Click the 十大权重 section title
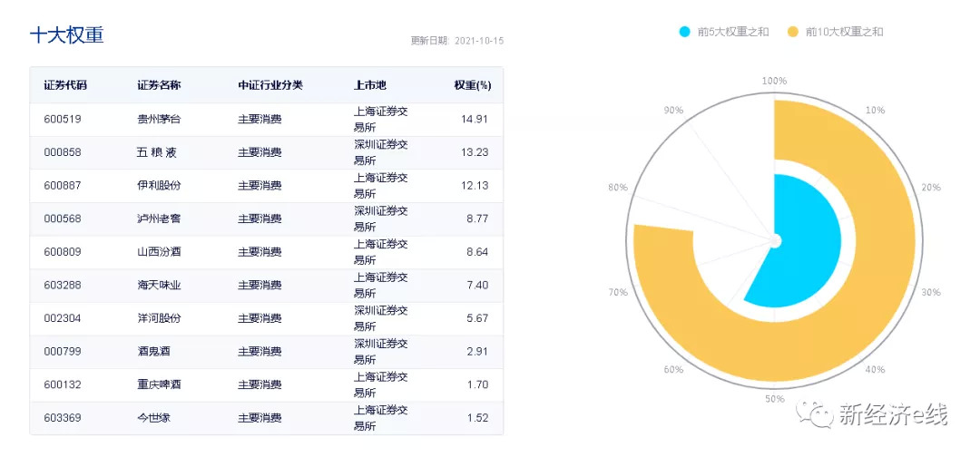This screenshot has height=457, width=980. (x=67, y=35)
